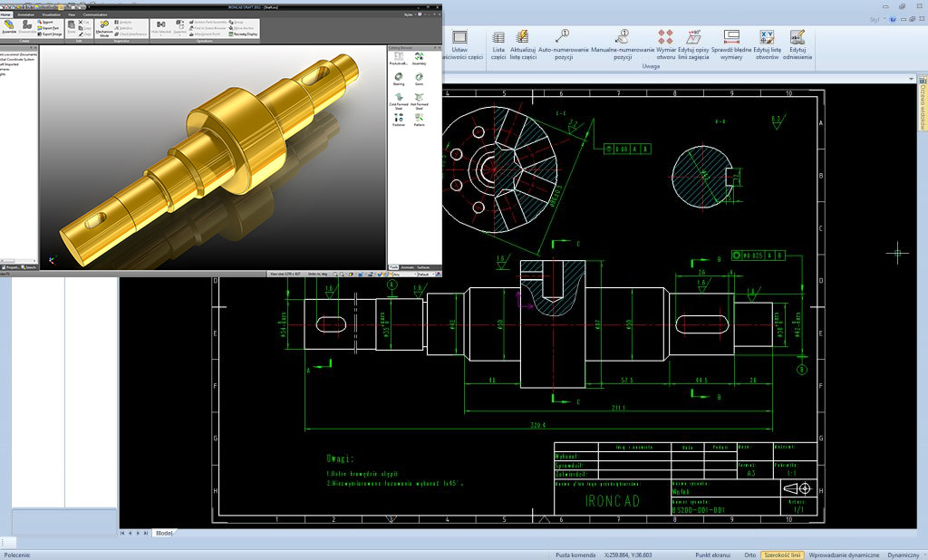Switch to the Model sheet tab
Image resolution: width=928 pixels, height=560 pixels.
[x=164, y=533]
